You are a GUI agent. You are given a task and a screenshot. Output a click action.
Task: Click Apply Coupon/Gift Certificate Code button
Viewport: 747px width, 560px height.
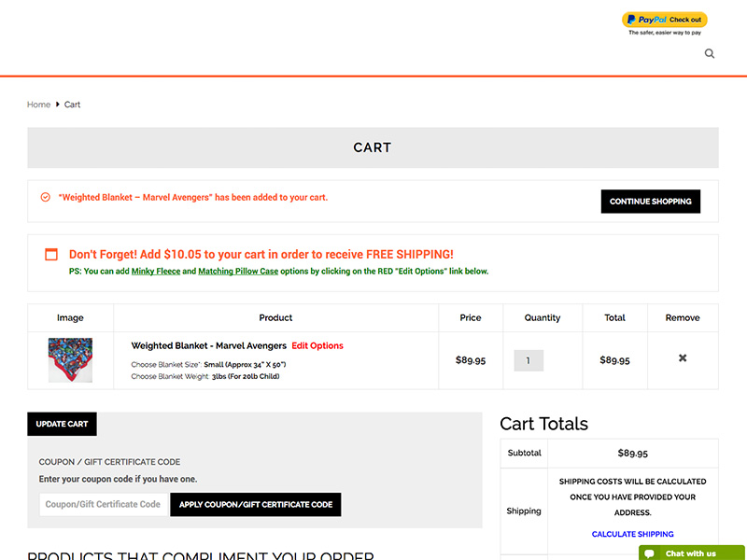click(x=256, y=504)
